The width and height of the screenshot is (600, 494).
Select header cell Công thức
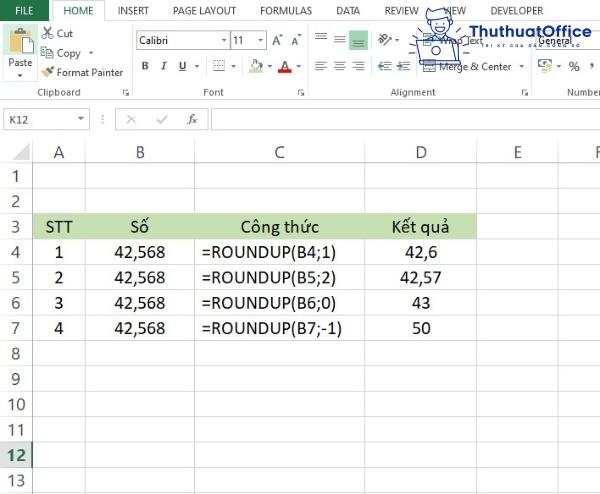click(279, 227)
